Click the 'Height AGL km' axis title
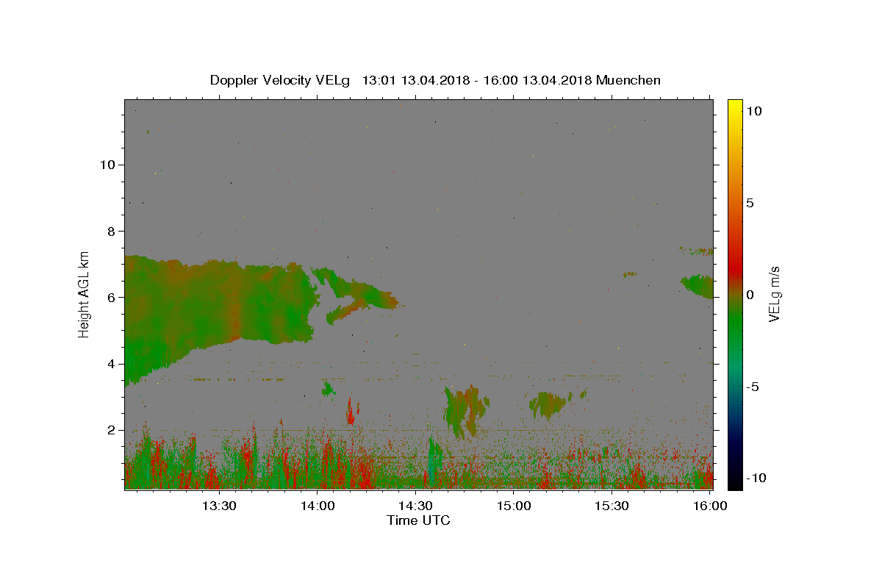Screen dimensions: 882x588 [85, 294]
